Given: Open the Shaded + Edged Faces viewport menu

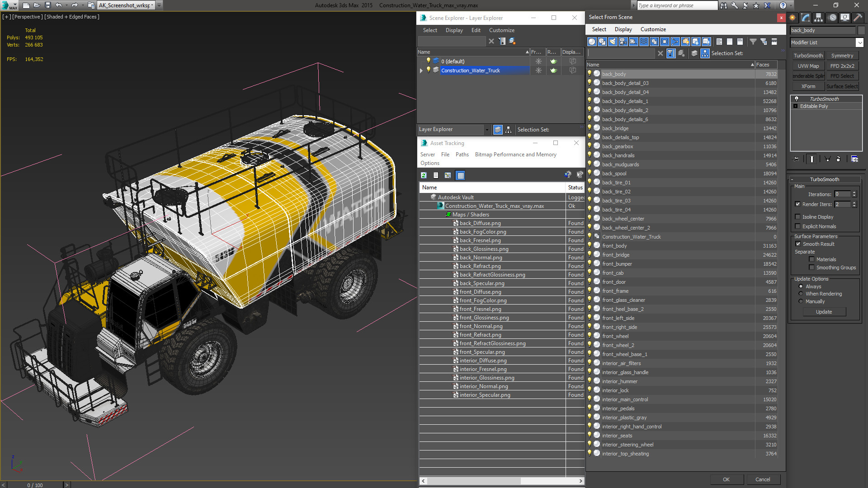Looking at the screenshot, I should coord(71,17).
